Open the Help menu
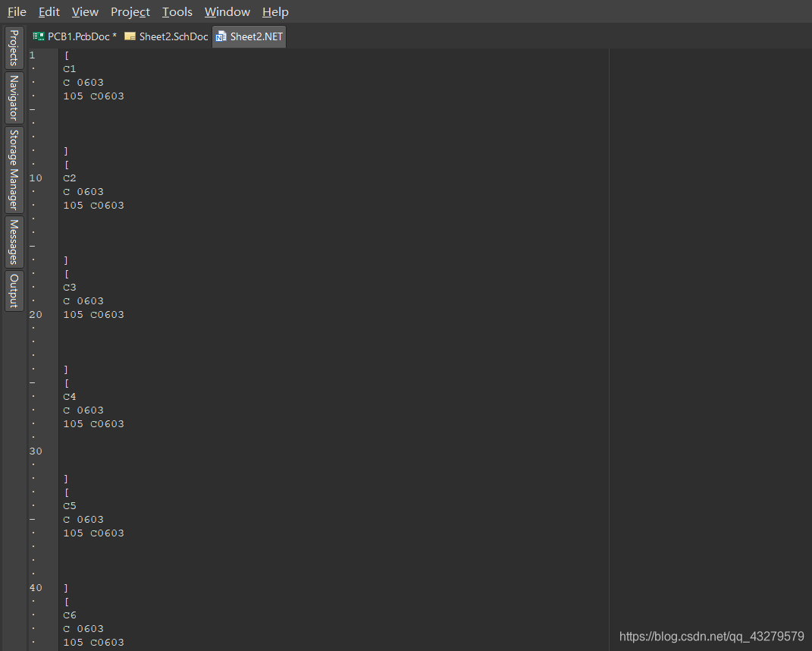Image resolution: width=812 pixels, height=651 pixels. (x=275, y=11)
